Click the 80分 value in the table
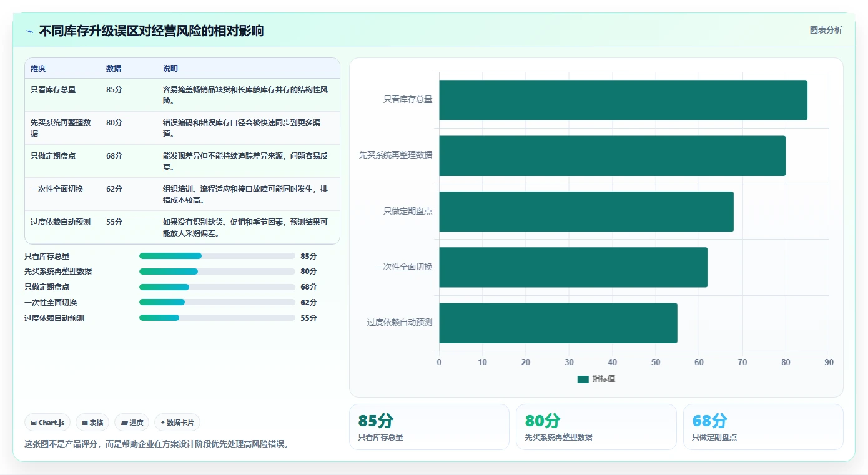This screenshot has height=475, width=868. coord(114,123)
